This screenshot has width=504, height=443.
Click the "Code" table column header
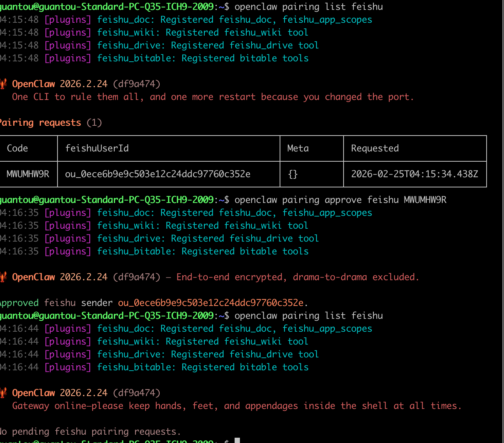(x=17, y=148)
